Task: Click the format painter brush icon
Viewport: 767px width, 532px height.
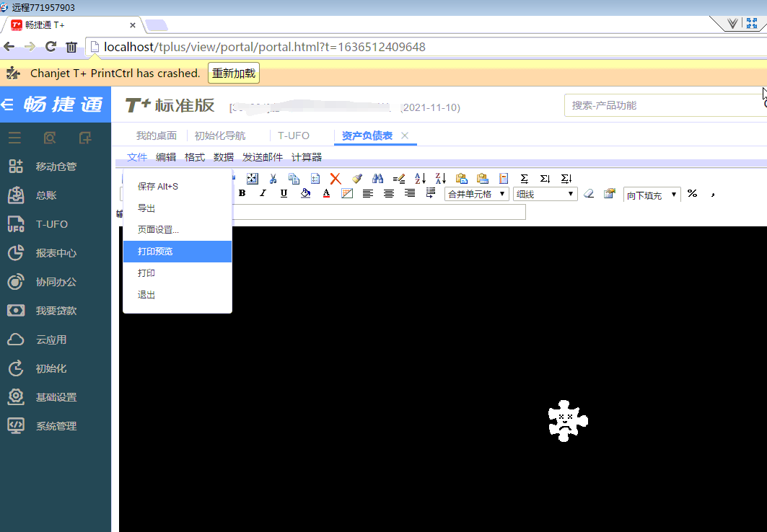Action: point(356,179)
